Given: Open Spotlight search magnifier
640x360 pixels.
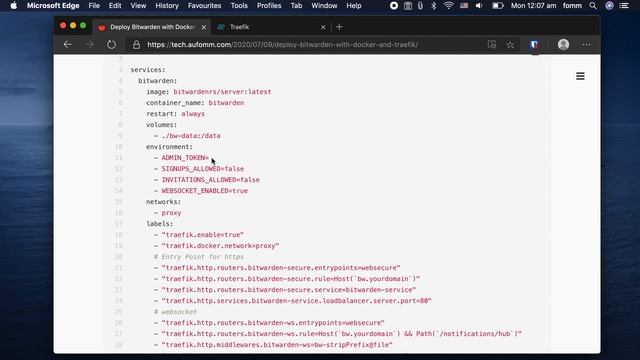Looking at the screenshot, I should pos(593,6).
